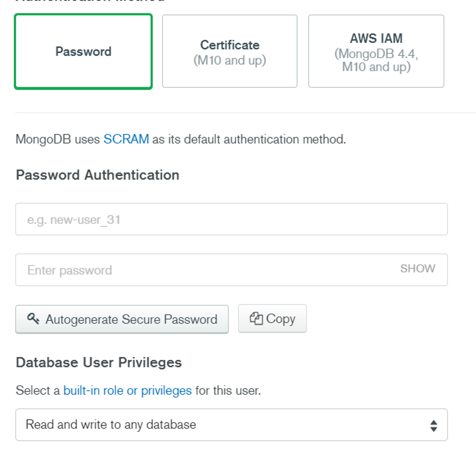Follow the built-in role or privileges link
476x454 pixels.
[127, 391]
